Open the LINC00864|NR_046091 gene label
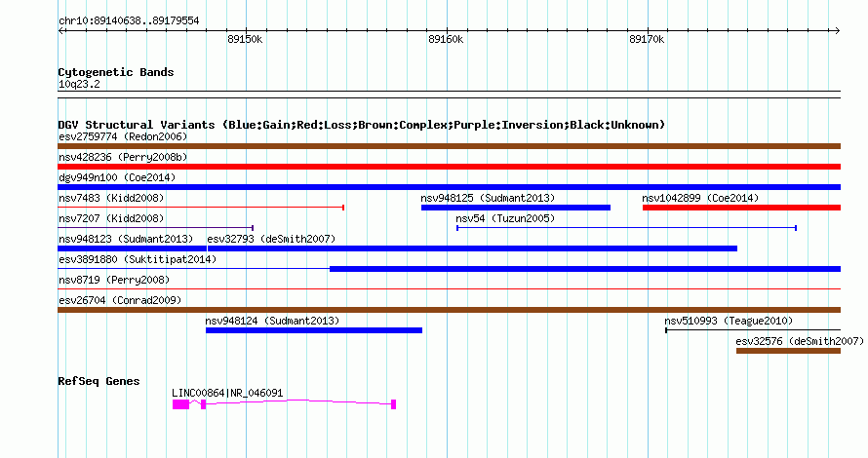 (x=227, y=393)
